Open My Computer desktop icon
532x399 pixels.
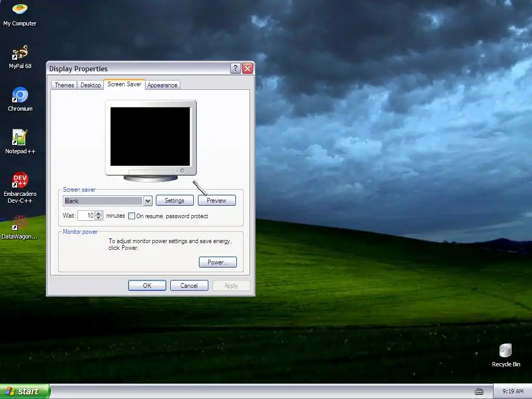point(20,14)
